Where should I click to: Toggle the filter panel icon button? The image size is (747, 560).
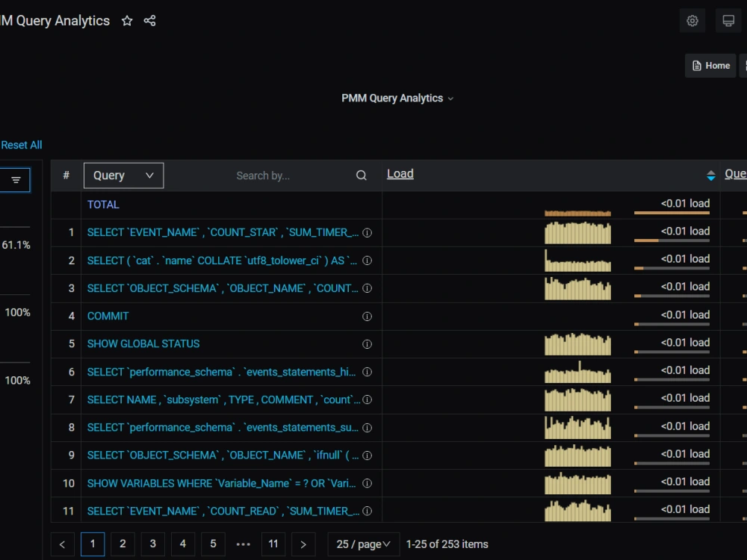click(x=15, y=180)
